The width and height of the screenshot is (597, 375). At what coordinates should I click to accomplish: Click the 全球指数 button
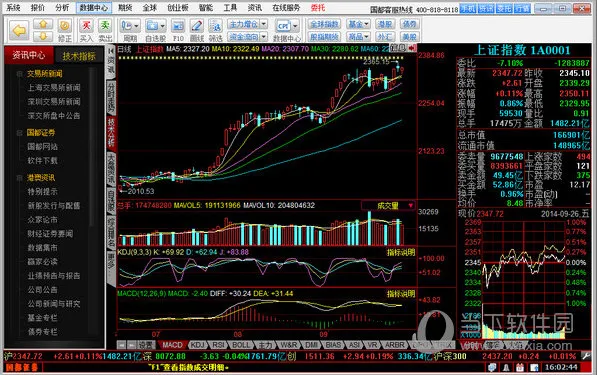[x=324, y=24]
